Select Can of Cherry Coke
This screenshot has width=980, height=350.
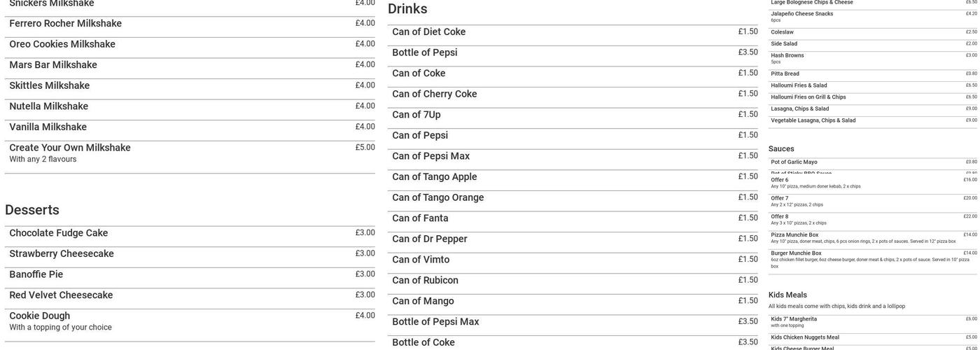tap(434, 94)
